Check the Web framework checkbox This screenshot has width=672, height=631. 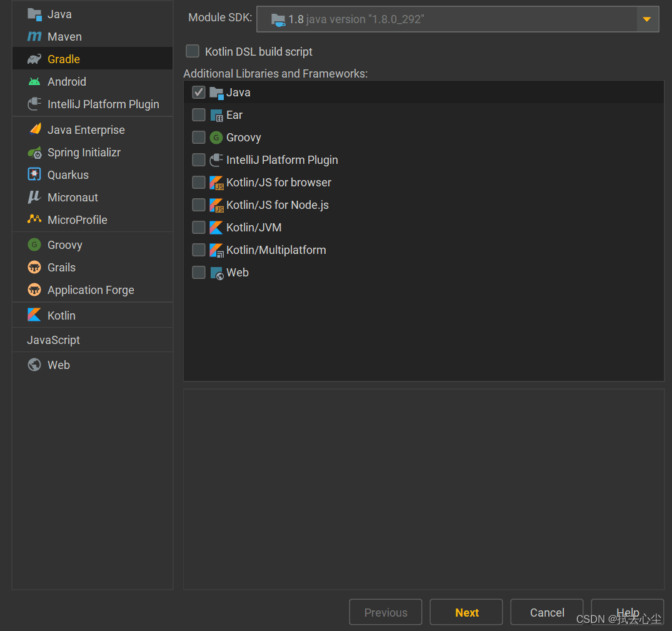coord(199,272)
